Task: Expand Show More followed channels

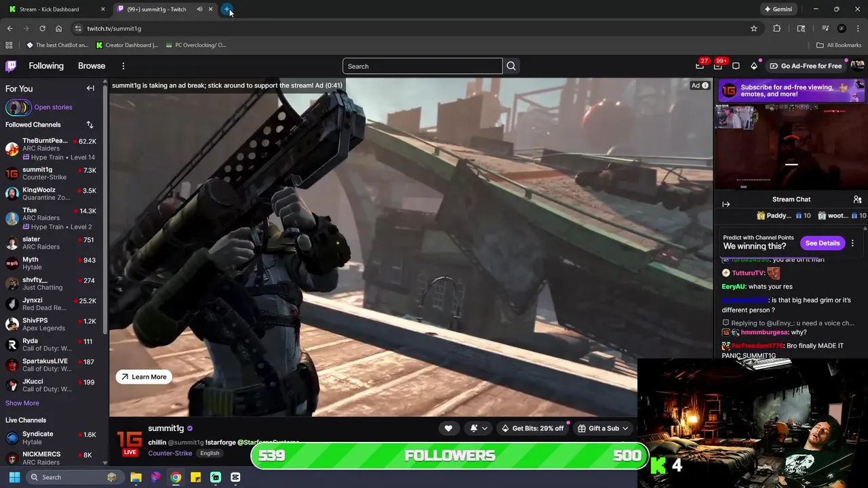Action: click(22, 403)
